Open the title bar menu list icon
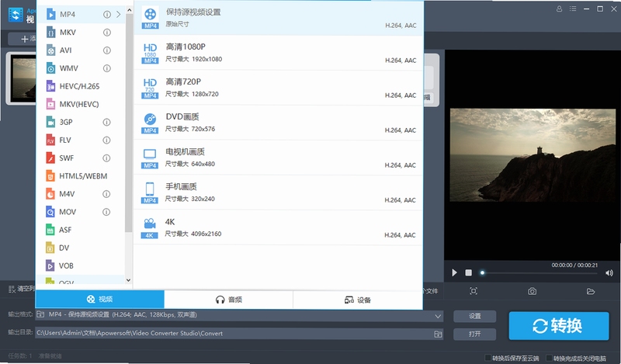Viewport: 621px width, 364px height. point(573,9)
